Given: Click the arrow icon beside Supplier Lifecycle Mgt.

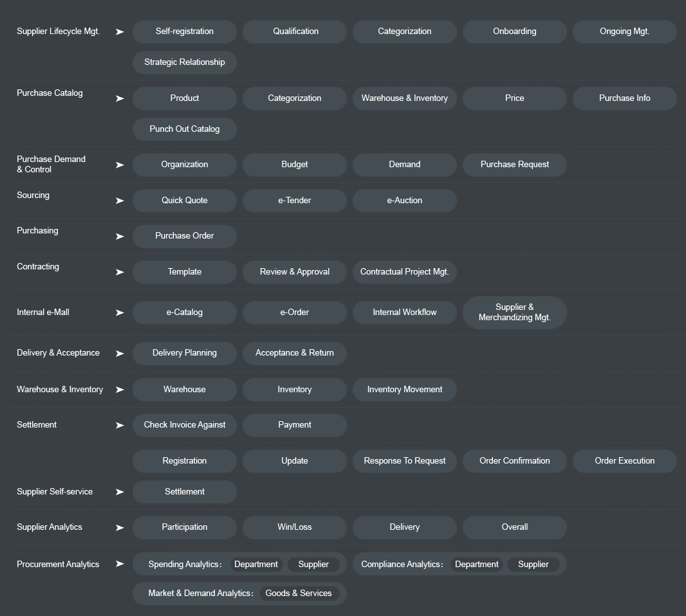Looking at the screenshot, I should [120, 32].
